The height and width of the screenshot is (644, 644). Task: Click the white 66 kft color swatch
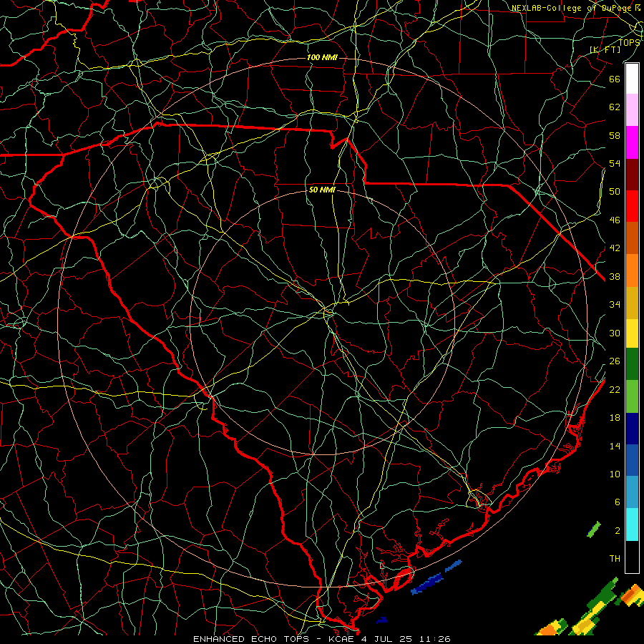click(632, 79)
